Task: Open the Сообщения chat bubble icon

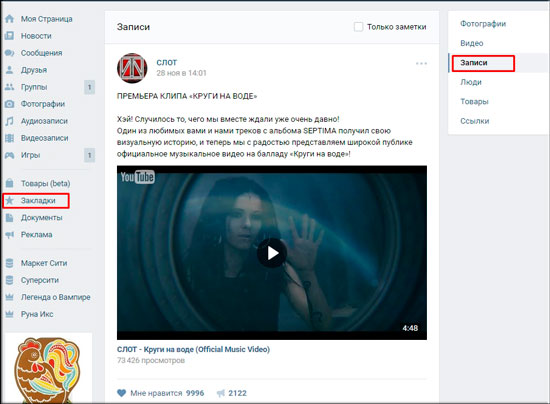Action: (x=9, y=53)
